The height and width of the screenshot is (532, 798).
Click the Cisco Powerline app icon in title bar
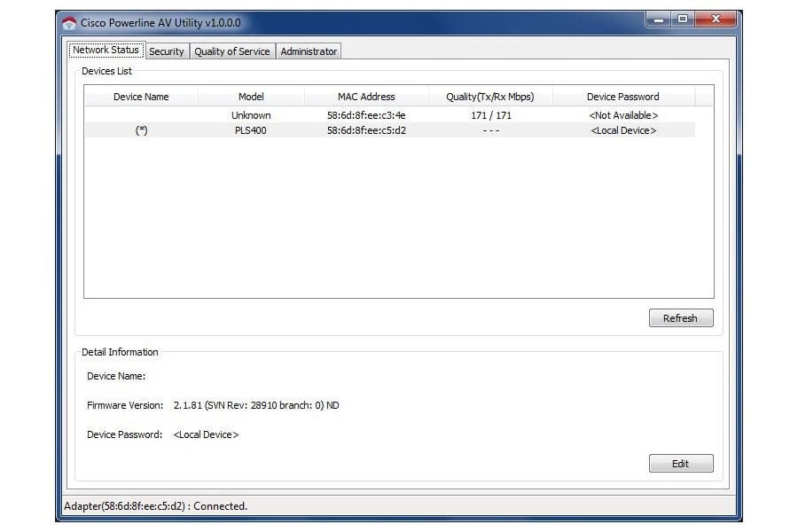click(x=68, y=23)
